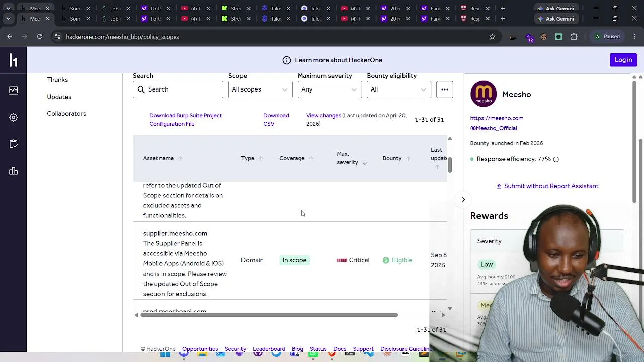Image resolution: width=644 pixels, height=362 pixels.
Task: Open Learn more about HackerOne link
Action: tap(339, 60)
